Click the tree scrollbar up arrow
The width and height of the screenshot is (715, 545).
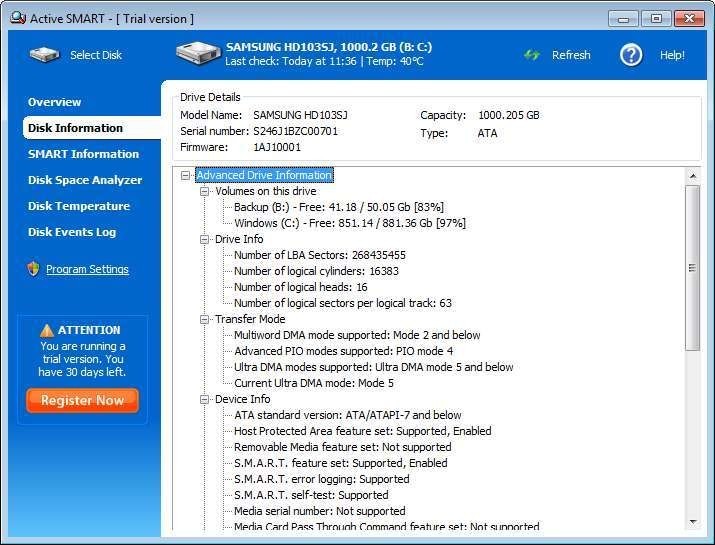click(693, 176)
